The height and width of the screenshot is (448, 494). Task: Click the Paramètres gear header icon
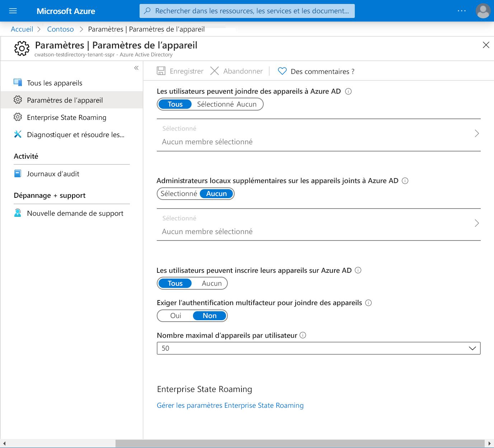(x=22, y=48)
